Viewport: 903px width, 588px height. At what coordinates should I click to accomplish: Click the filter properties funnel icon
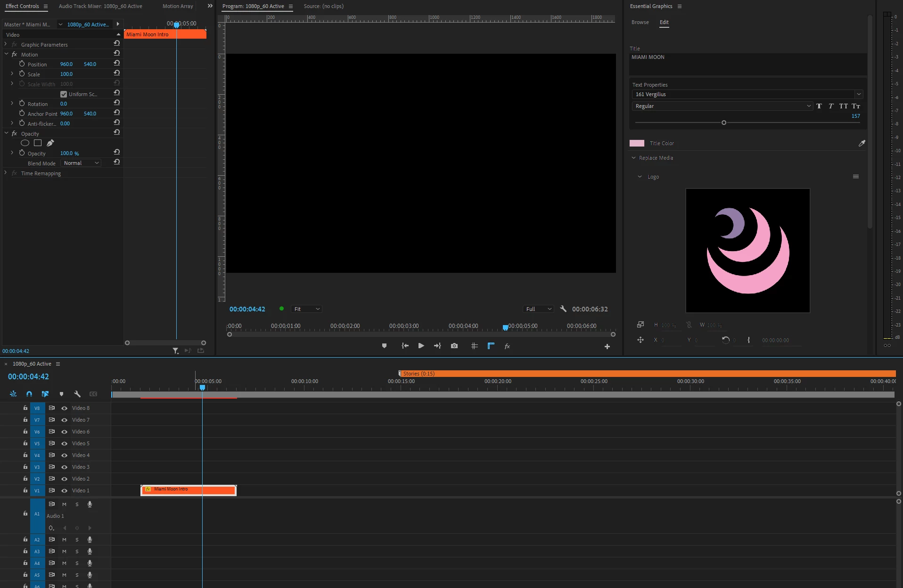tap(175, 351)
